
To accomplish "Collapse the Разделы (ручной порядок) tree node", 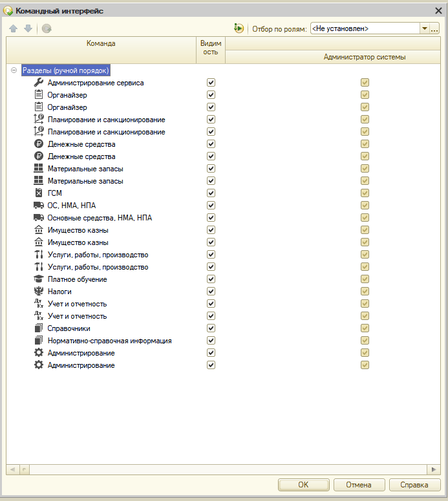I will coord(14,70).
